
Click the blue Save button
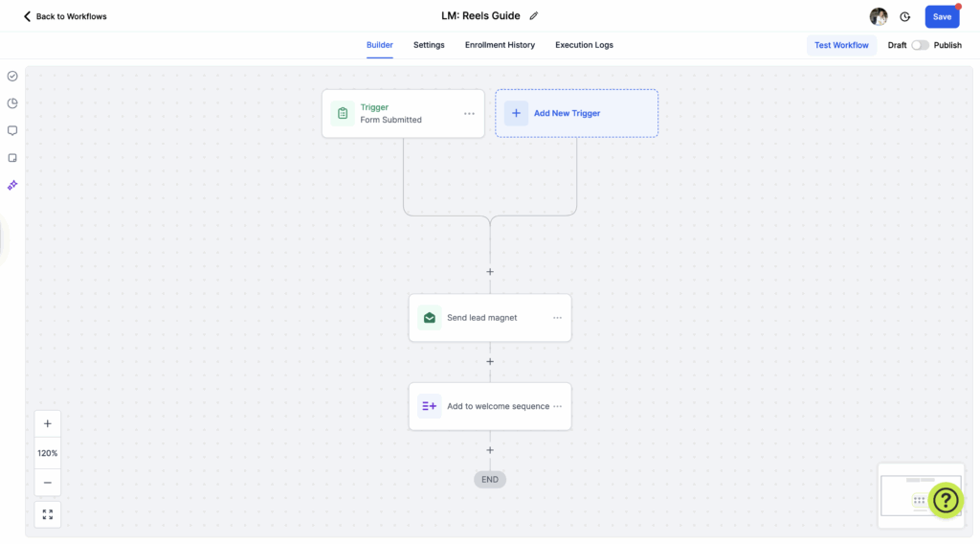pos(942,16)
